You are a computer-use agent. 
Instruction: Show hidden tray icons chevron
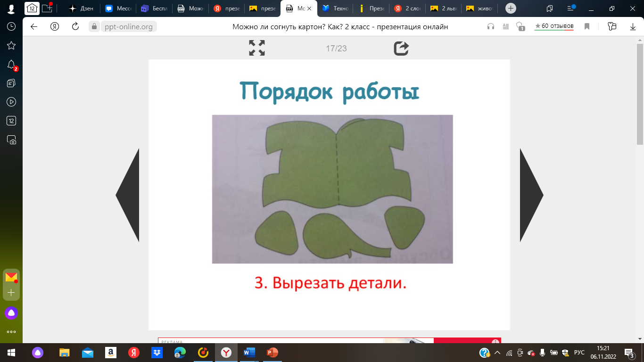497,353
